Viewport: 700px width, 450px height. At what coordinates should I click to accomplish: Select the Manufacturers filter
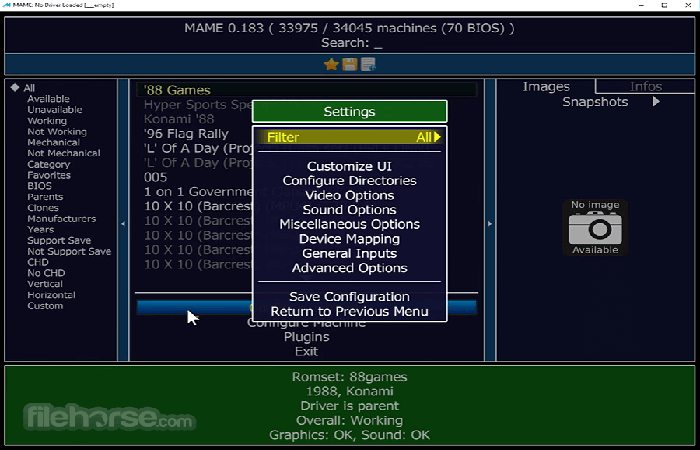tap(62, 219)
